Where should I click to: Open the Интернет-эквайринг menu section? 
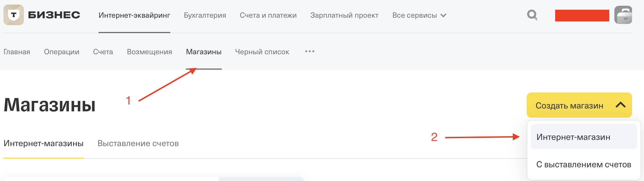pos(134,15)
